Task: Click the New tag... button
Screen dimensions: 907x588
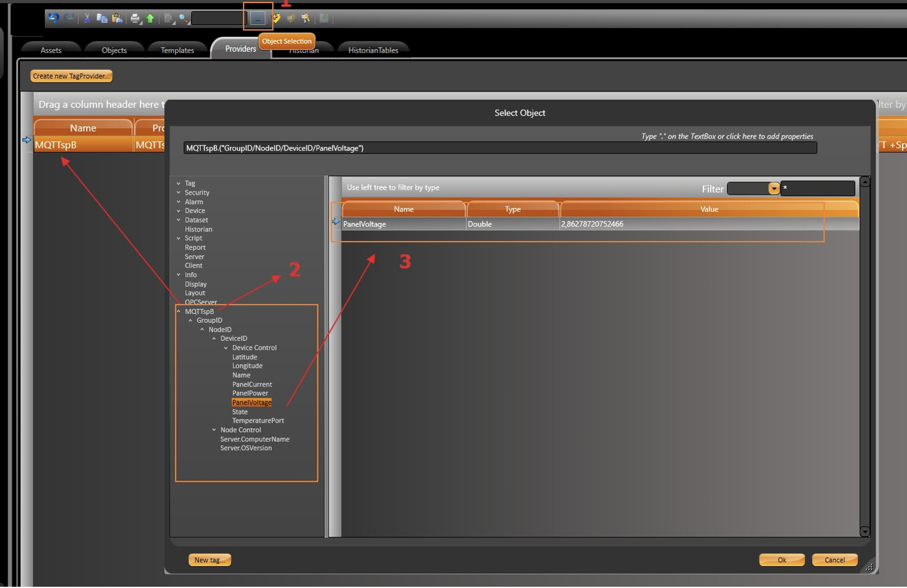Action: (x=210, y=560)
